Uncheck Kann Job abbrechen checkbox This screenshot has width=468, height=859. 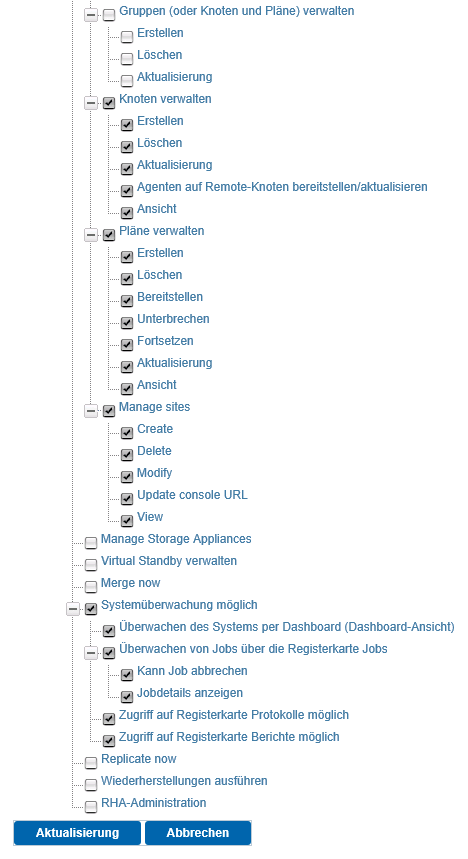(x=127, y=674)
